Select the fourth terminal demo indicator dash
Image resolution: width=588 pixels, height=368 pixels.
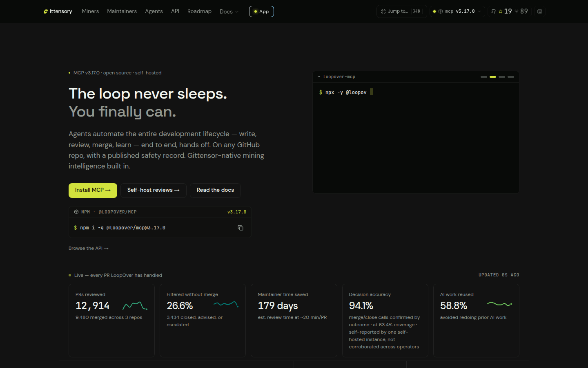[x=511, y=77]
